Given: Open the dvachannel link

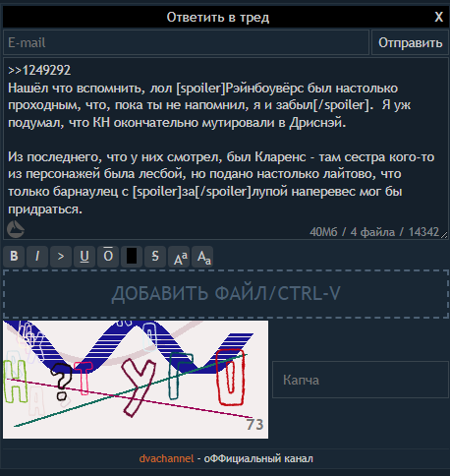Looking at the screenshot, I should 166,458.
